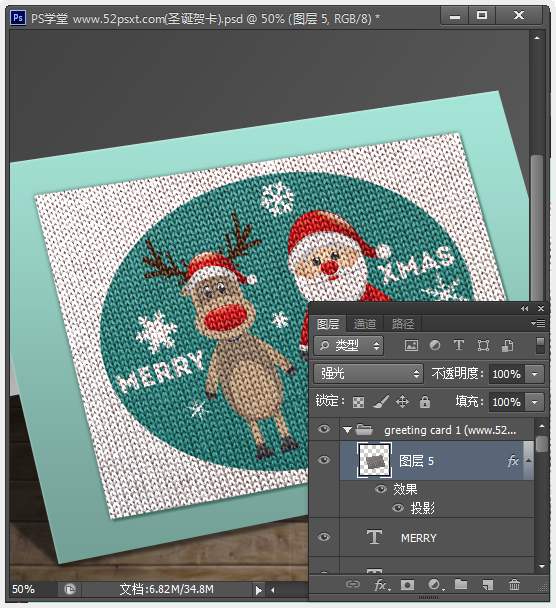Select the 图层 5 layer thumbnail
The width and height of the screenshot is (556, 608).
(374, 460)
